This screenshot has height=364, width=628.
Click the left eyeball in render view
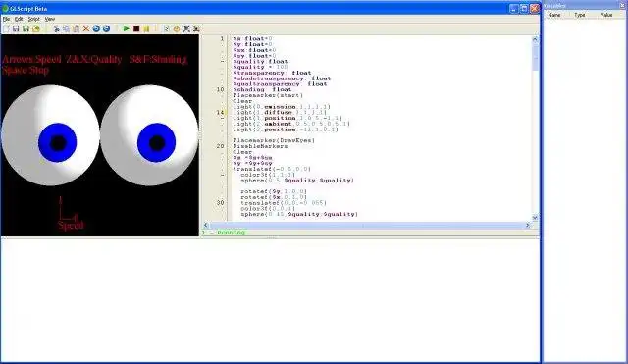[50, 135]
